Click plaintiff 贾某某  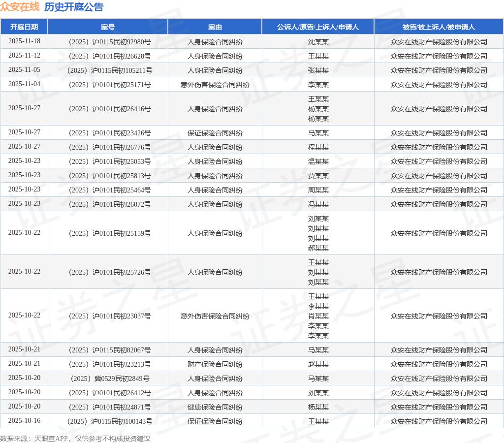[x=318, y=176]
